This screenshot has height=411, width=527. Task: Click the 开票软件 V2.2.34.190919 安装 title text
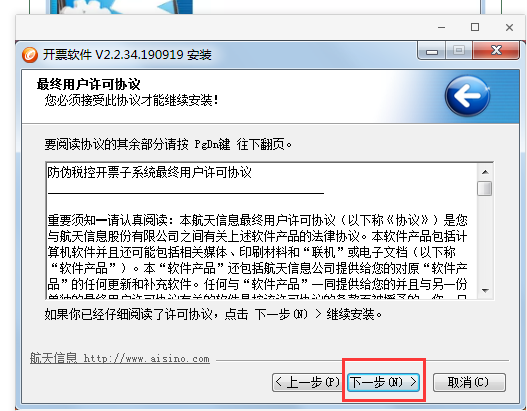(127, 55)
